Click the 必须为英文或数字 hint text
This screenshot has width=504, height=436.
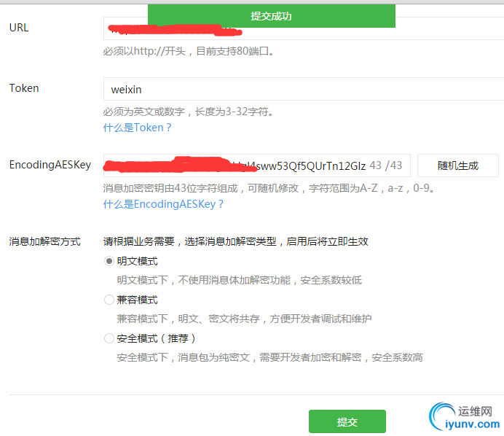coord(189,112)
